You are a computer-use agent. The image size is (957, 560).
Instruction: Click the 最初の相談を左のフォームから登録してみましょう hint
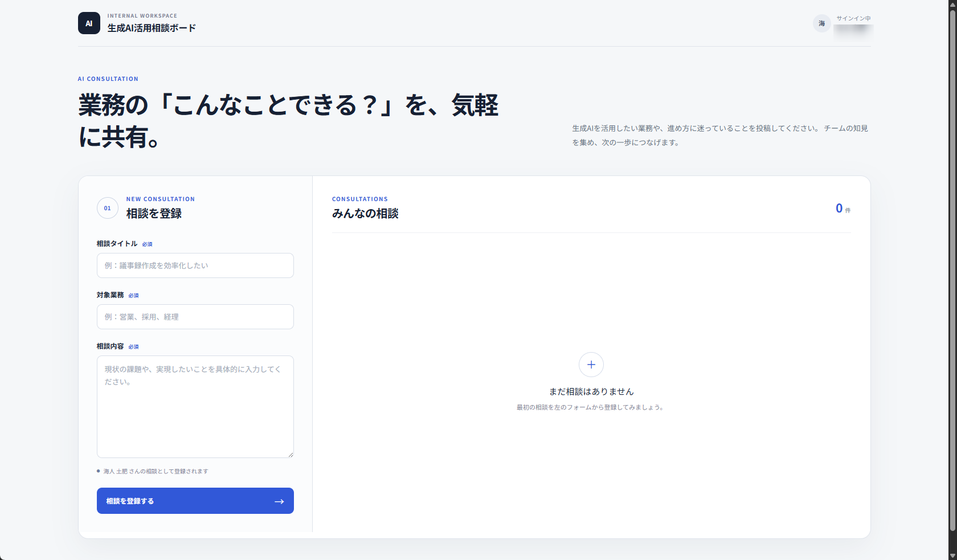[x=590, y=407]
